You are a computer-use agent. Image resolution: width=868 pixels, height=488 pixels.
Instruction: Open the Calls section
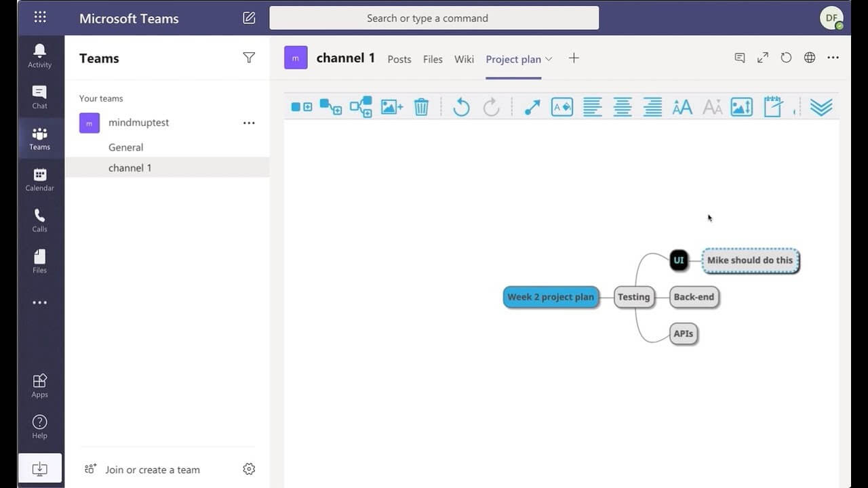click(40, 220)
